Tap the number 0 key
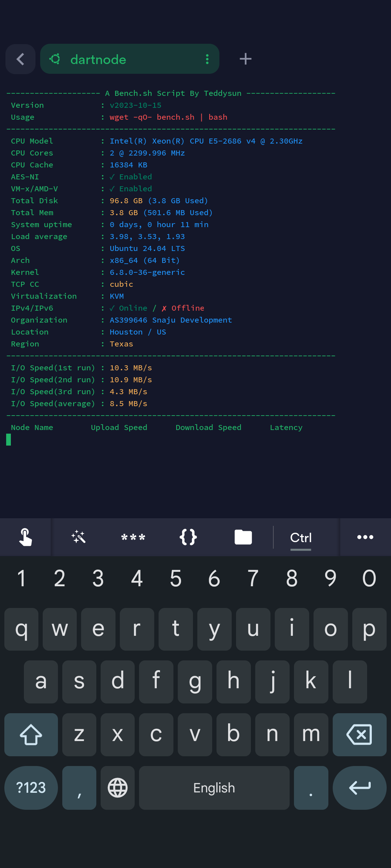The width and height of the screenshot is (391, 868). point(369,578)
